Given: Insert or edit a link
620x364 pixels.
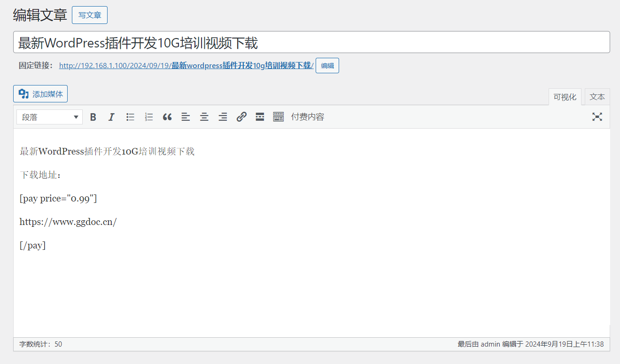Looking at the screenshot, I should (x=241, y=117).
